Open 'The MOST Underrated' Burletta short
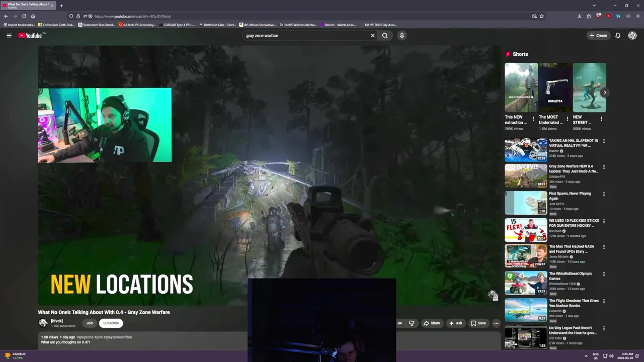The width and height of the screenshot is (644, 362). click(555, 87)
